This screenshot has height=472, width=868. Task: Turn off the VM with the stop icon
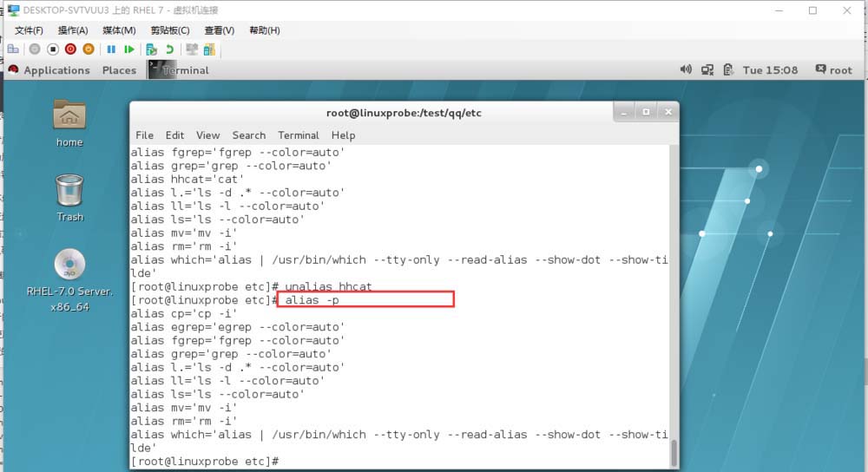point(53,49)
